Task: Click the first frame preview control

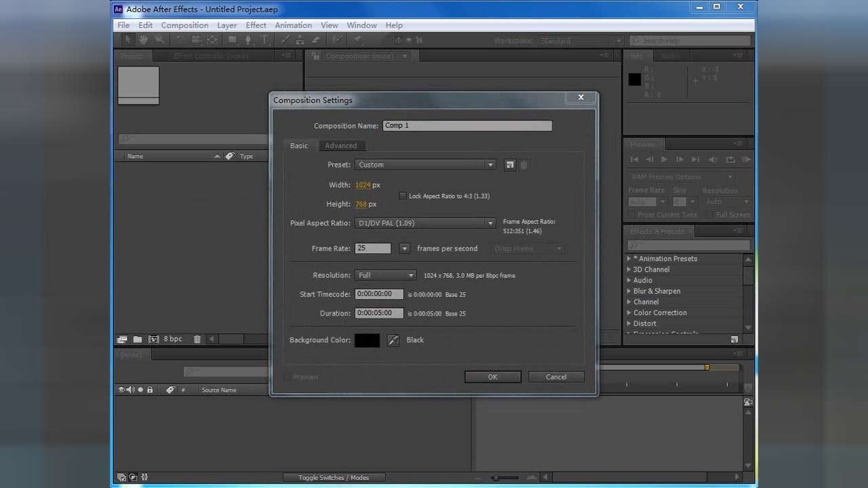Action: [x=634, y=159]
